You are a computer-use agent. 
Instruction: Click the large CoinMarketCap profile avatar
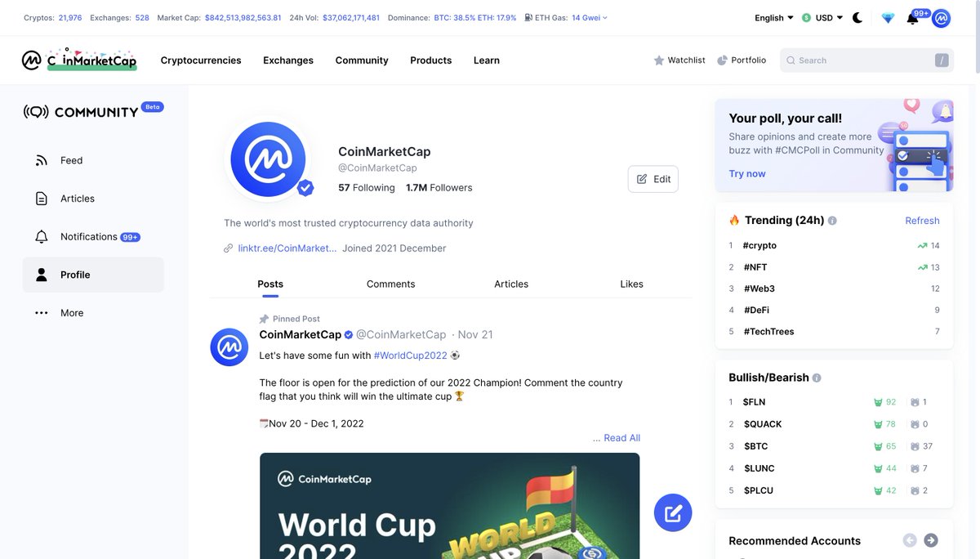(x=268, y=159)
